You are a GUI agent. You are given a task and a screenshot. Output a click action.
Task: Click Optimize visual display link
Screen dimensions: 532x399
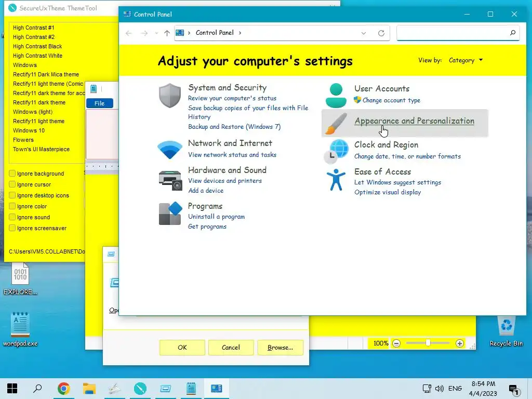[388, 192]
